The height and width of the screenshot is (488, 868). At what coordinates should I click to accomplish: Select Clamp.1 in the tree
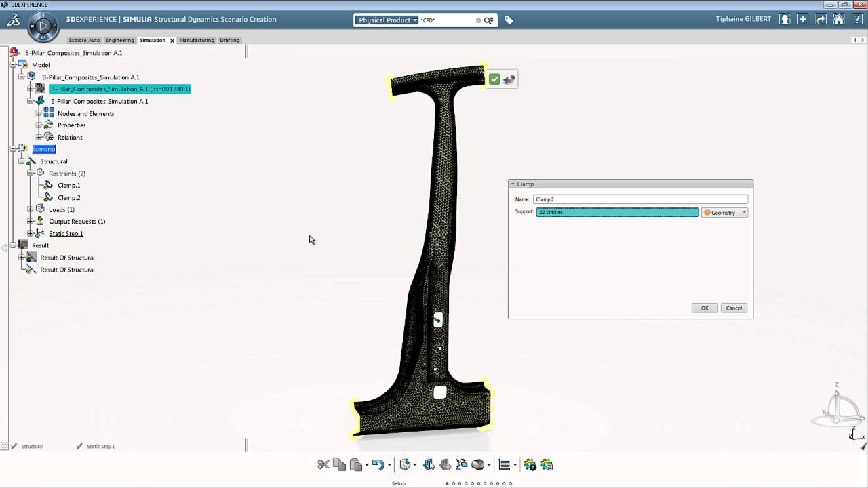point(69,186)
